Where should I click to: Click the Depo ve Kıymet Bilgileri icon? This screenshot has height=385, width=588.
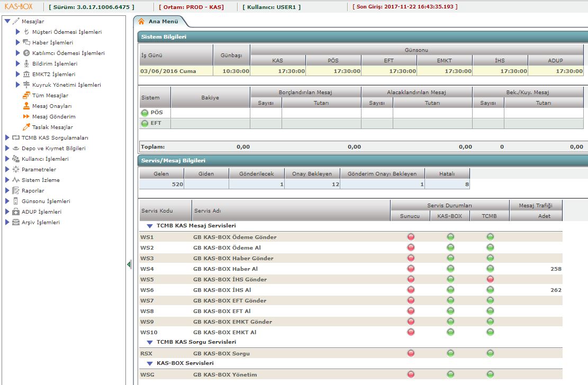tap(16, 148)
